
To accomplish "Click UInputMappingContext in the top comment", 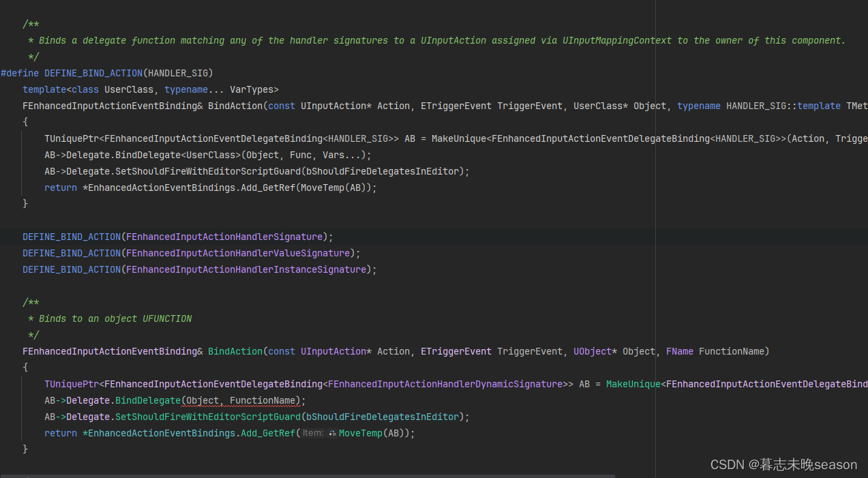I will (x=617, y=40).
